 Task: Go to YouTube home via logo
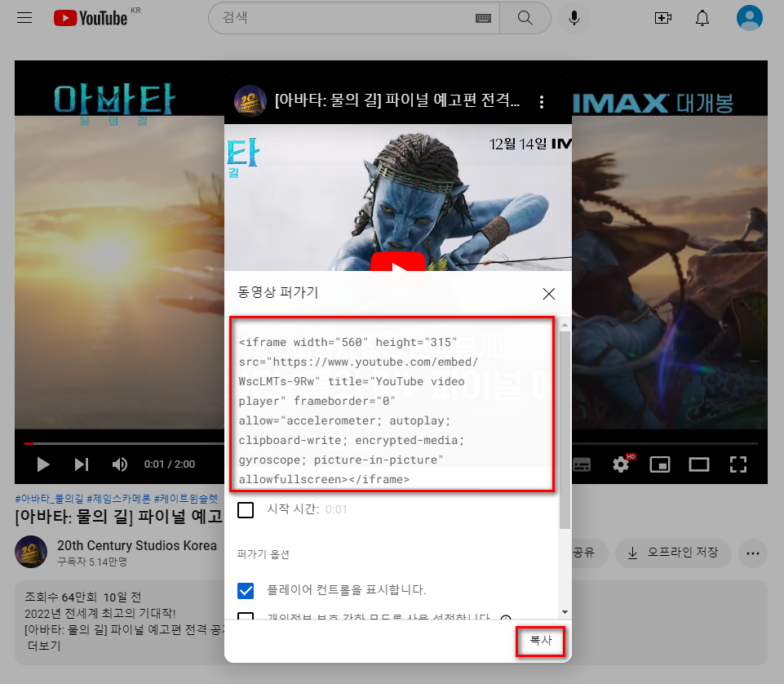91,18
